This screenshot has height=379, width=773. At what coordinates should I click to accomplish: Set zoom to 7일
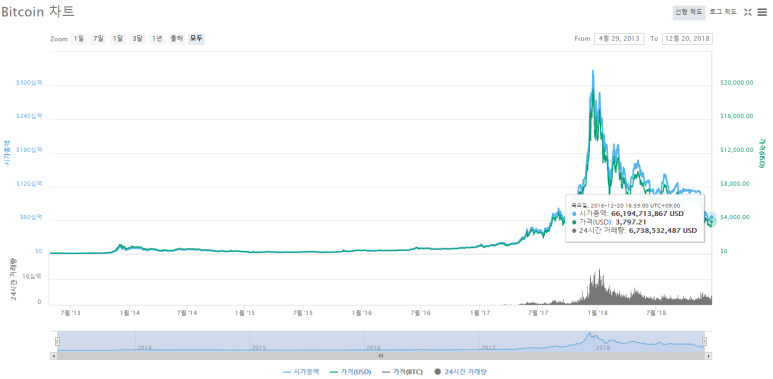coord(98,38)
